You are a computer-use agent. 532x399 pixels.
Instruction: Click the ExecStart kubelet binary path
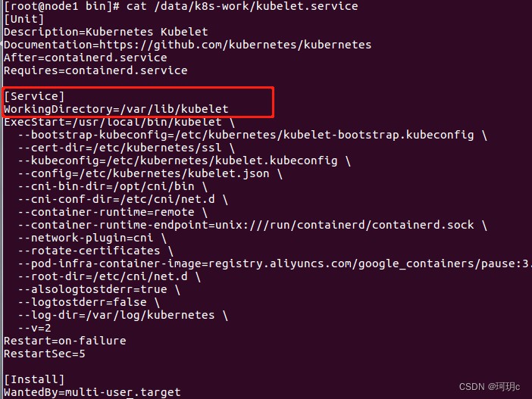(x=147, y=122)
